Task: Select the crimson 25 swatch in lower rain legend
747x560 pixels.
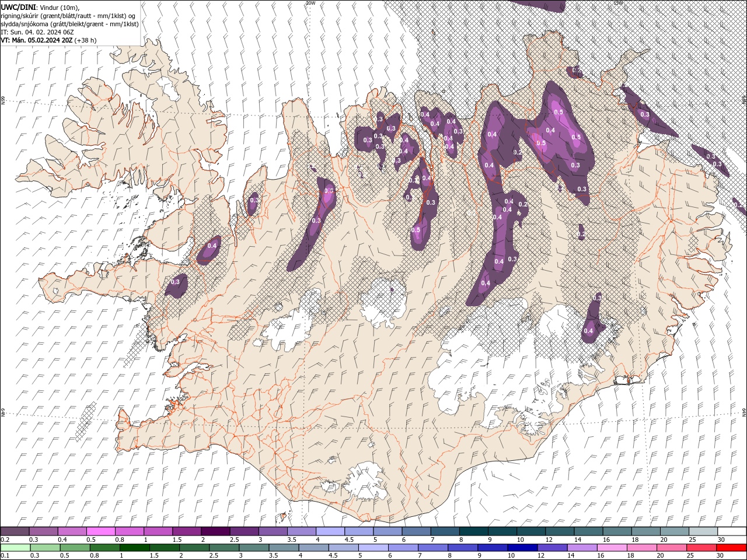Action: click(x=701, y=547)
